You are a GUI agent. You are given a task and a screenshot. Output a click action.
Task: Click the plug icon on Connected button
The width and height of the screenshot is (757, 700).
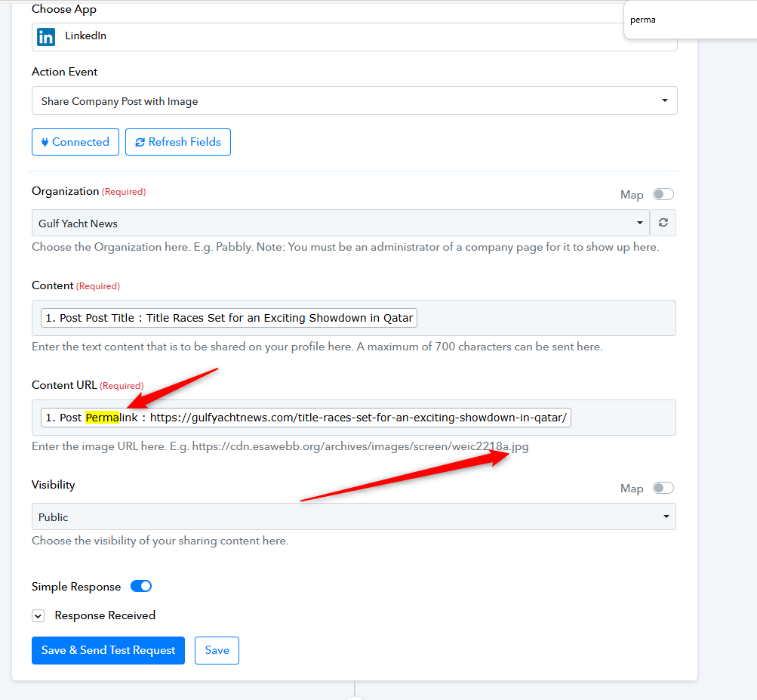point(45,142)
